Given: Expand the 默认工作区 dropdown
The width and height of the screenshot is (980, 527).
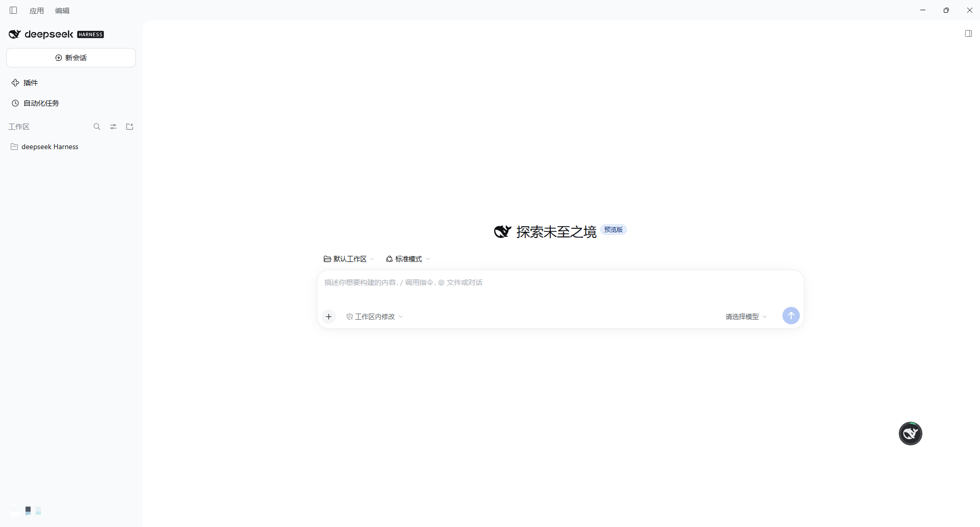Looking at the screenshot, I should pyautogui.click(x=349, y=259).
